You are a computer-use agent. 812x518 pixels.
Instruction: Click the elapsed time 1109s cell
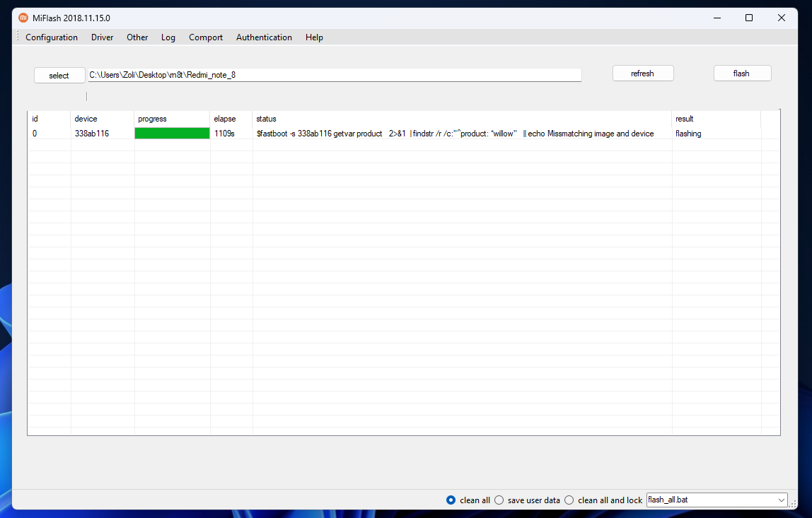225,134
